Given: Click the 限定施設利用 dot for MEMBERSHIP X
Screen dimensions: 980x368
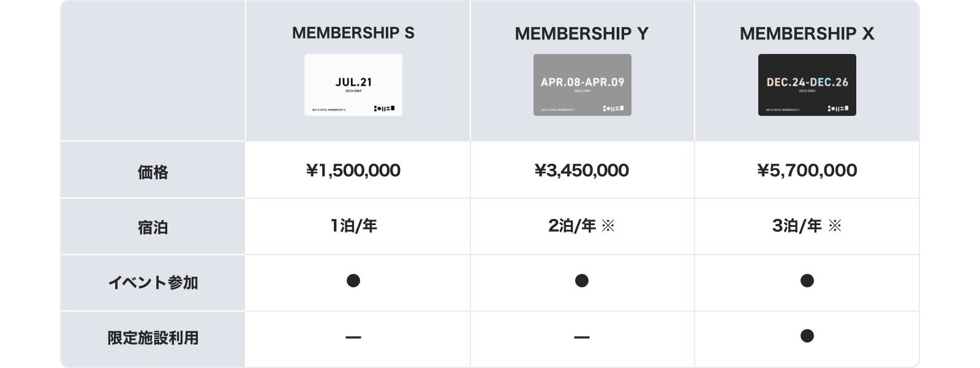Looking at the screenshot, I should (x=807, y=335).
